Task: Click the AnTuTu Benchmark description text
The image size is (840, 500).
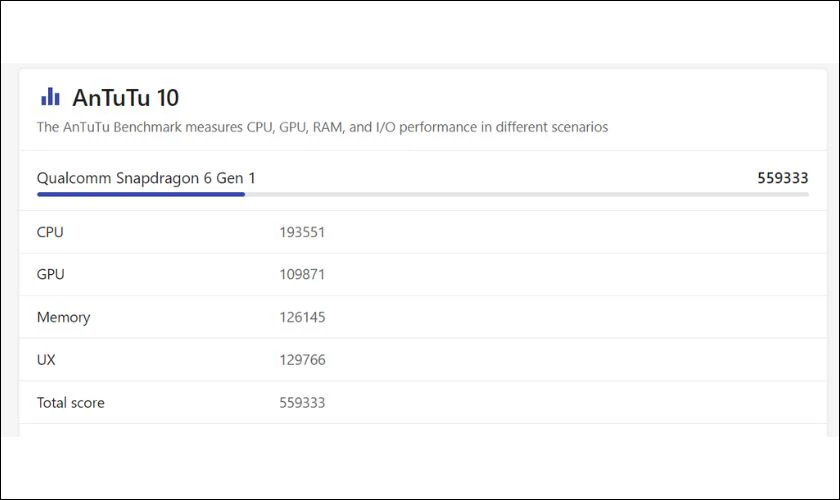Action: coord(322,128)
